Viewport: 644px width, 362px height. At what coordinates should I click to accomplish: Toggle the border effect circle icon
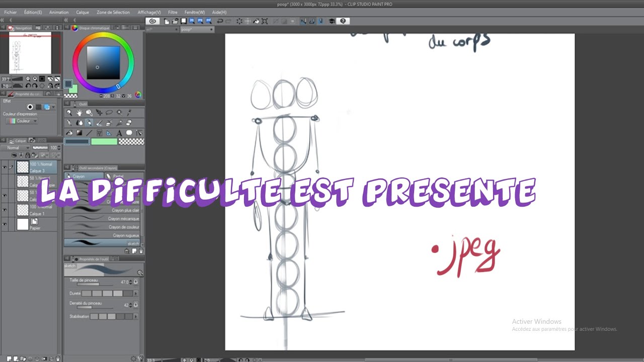point(30,107)
